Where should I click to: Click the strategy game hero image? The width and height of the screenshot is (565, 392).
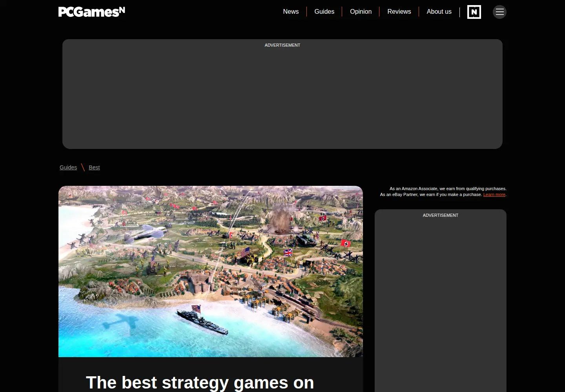[x=211, y=271]
